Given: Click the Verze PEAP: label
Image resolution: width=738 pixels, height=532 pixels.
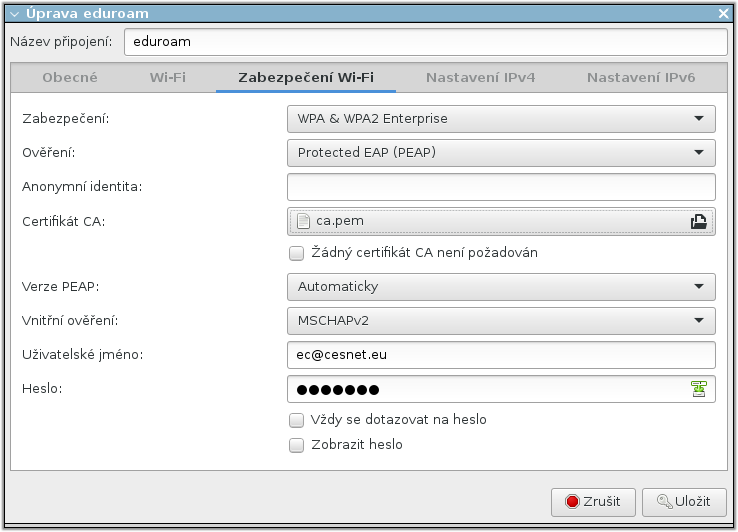Looking at the screenshot, I should tap(61, 287).
